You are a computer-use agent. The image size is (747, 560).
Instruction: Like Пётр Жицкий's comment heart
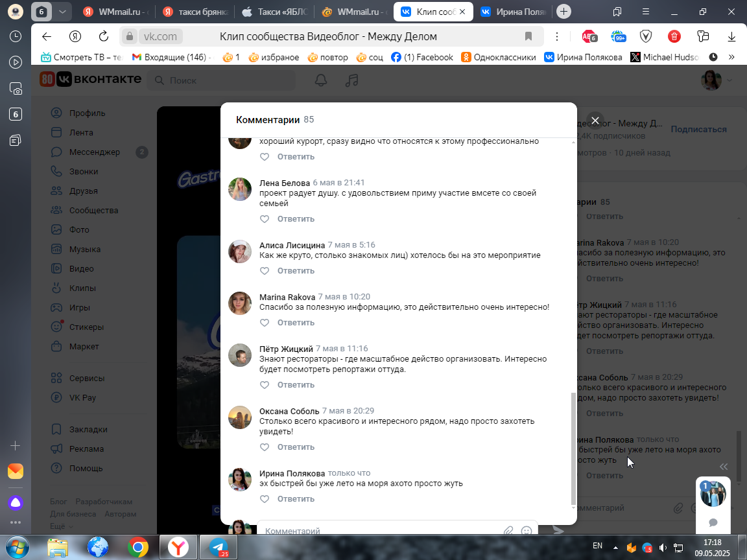pos(265,385)
